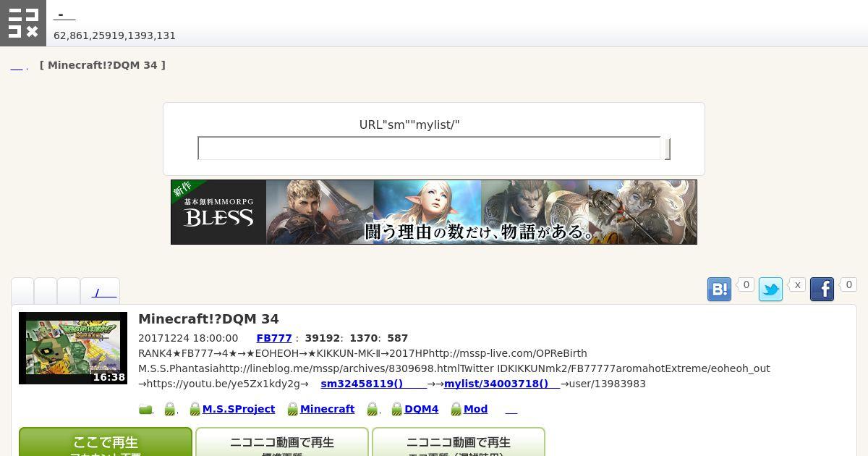
Task: Click the lock icon beside Mod tag
Action: click(x=456, y=410)
